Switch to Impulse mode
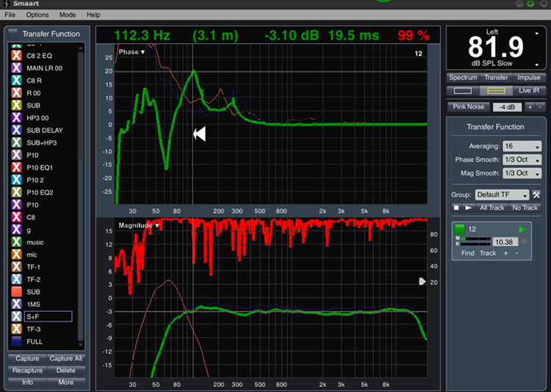 (528, 78)
